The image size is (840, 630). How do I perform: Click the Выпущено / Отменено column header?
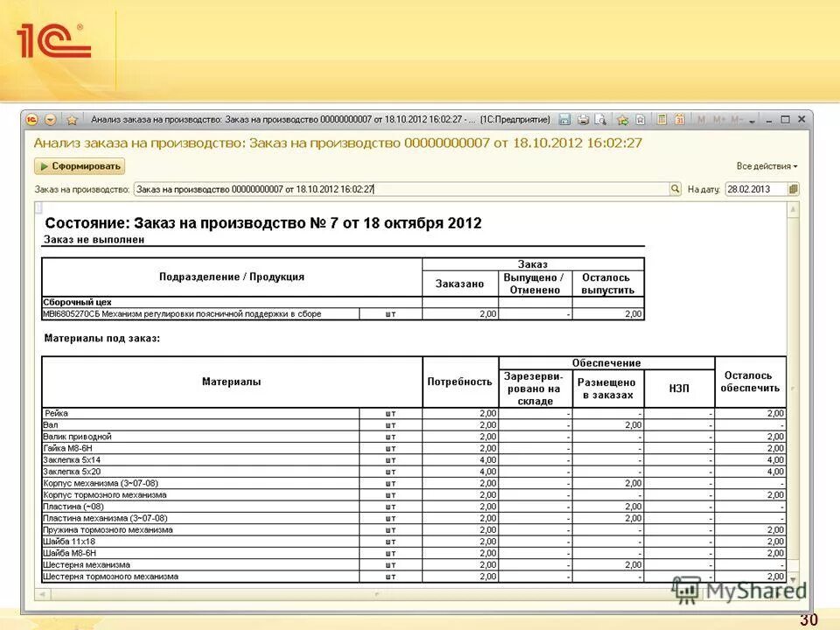(x=535, y=283)
